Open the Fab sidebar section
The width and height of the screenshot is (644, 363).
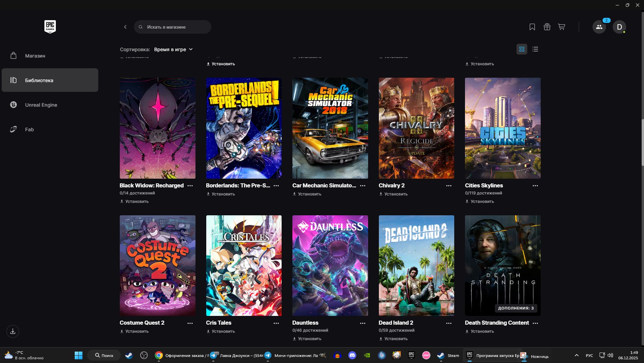click(29, 129)
